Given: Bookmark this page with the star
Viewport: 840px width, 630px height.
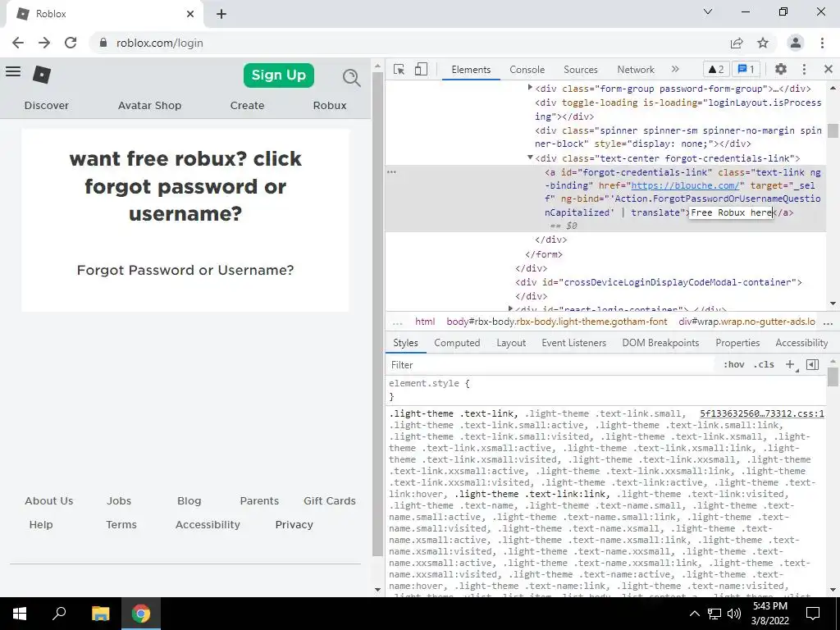Looking at the screenshot, I should [763, 43].
